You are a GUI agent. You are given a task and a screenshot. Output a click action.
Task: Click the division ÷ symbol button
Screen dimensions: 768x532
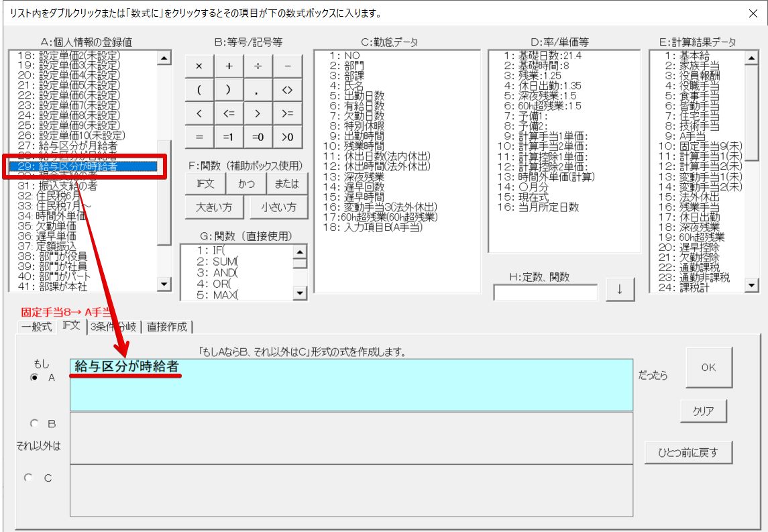[258, 66]
